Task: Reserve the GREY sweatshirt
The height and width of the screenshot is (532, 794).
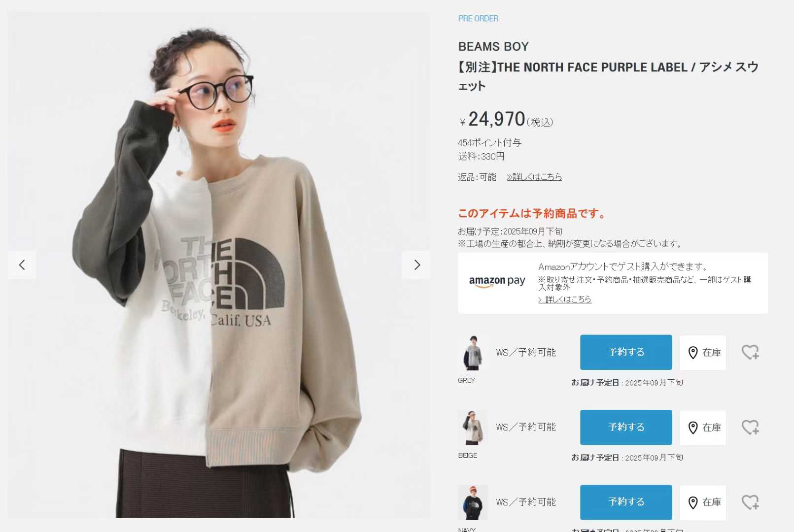Action: pos(626,352)
